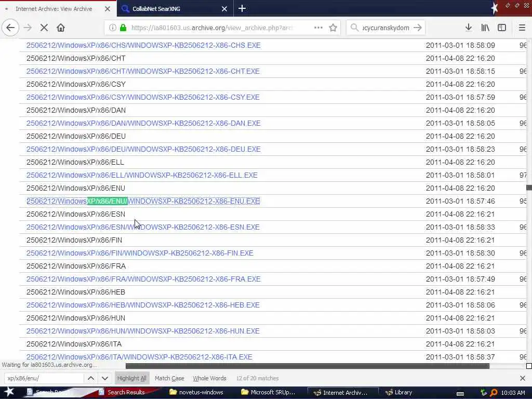Open the taskbar start star button
The image size is (532, 399).
tap(9, 392)
